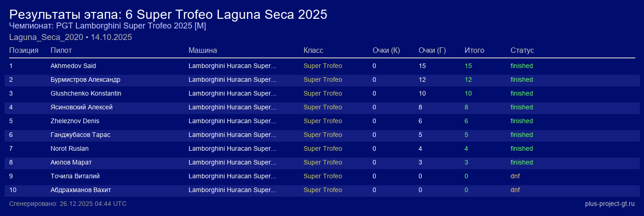The height and width of the screenshot is (216, 644).
Task: Select the Ганджубасов Тарас entry
Action: (x=80, y=135)
